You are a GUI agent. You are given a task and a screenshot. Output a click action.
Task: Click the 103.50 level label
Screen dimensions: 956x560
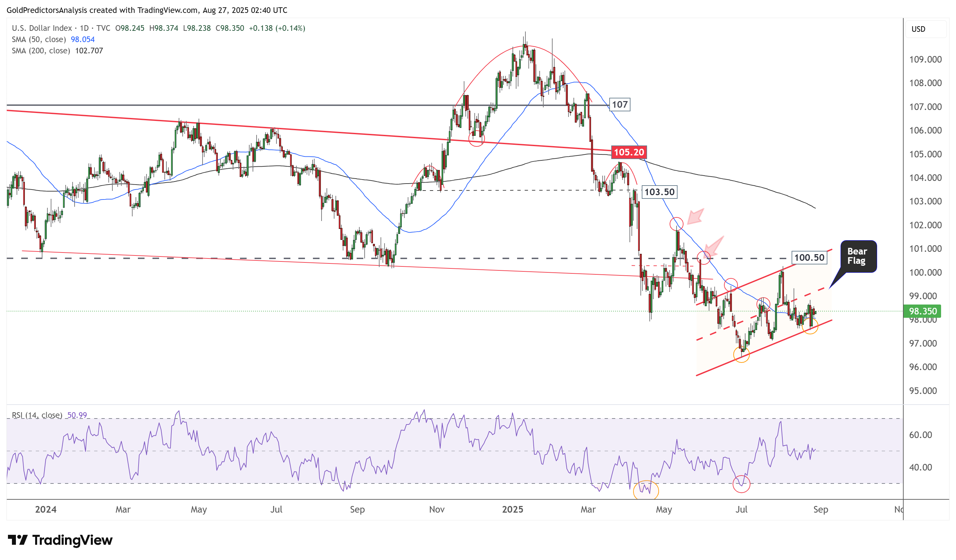(659, 192)
